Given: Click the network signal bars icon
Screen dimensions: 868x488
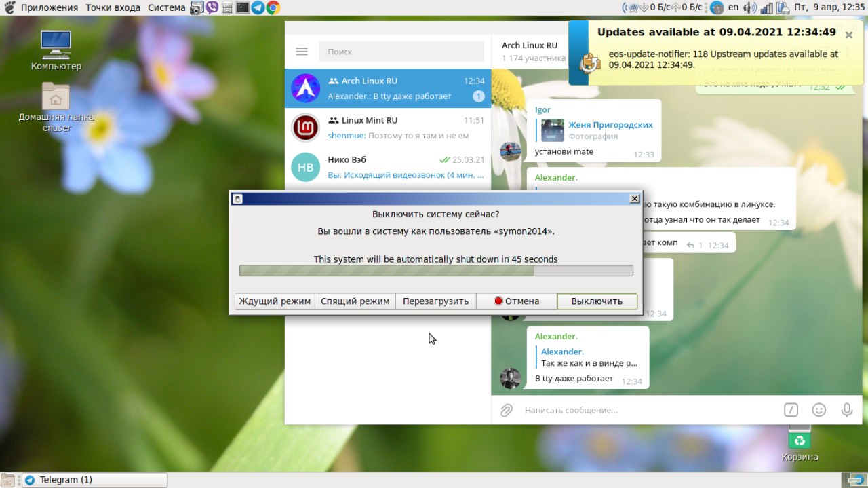Looking at the screenshot, I should click(767, 8).
